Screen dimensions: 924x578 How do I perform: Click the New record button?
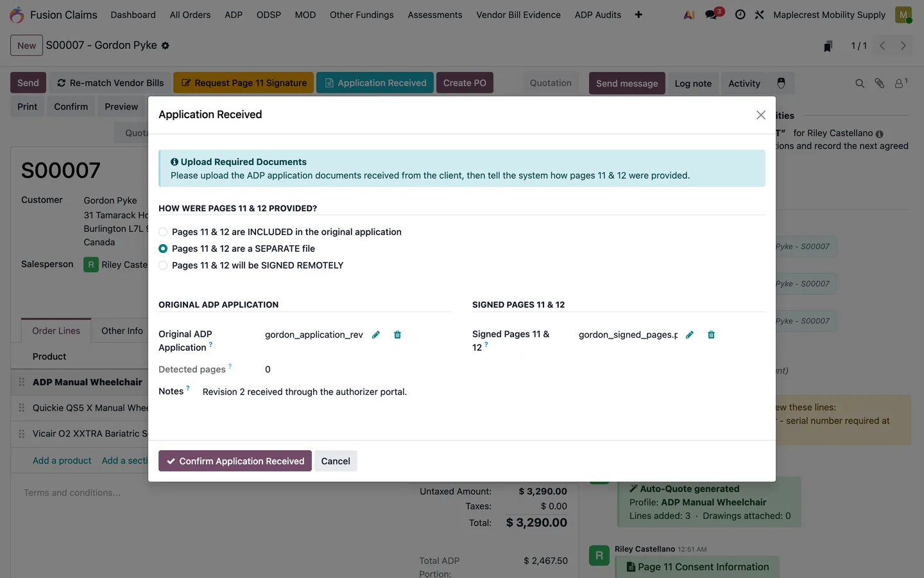click(x=26, y=46)
